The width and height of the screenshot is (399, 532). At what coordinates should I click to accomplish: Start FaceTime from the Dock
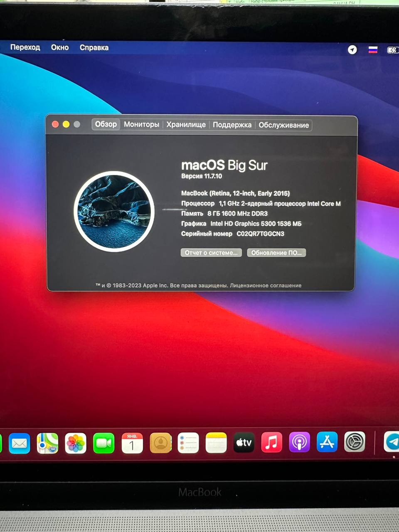[103, 443]
